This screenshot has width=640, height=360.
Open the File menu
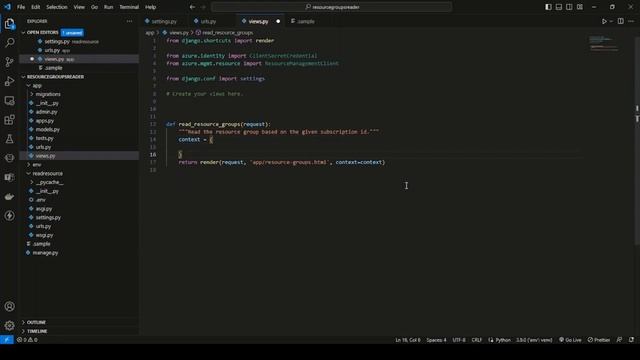pyautogui.click(x=21, y=7)
